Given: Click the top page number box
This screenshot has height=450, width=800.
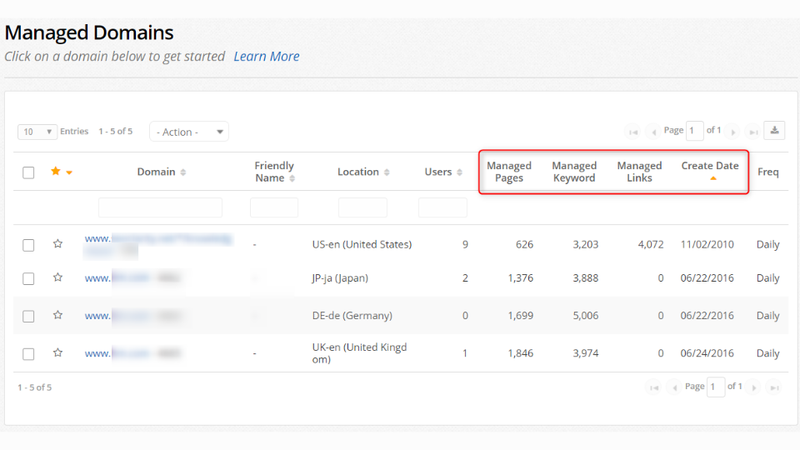Looking at the screenshot, I should pyautogui.click(x=695, y=131).
